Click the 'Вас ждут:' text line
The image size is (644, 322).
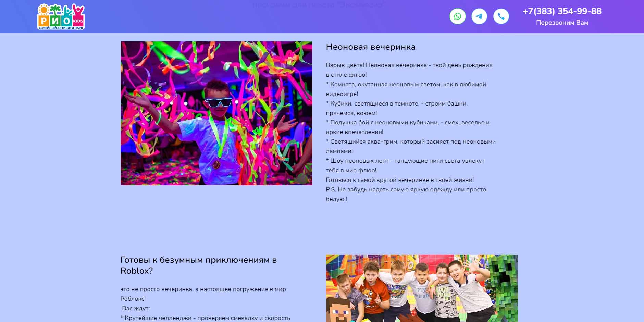click(136, 308)
